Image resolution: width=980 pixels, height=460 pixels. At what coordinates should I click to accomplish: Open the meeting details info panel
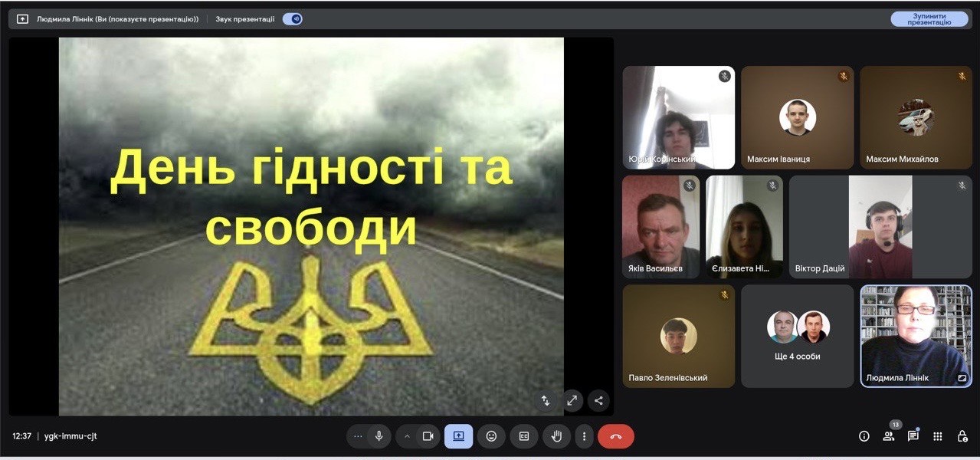click(x=864, y=436)
